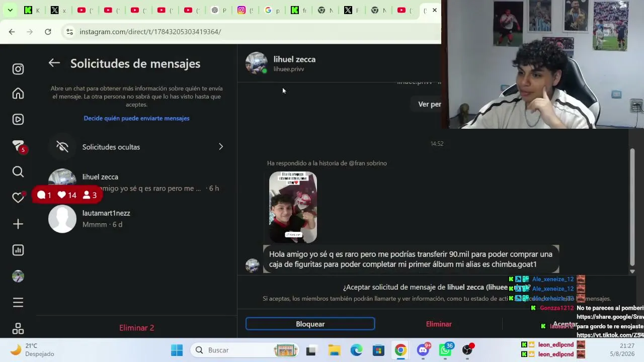This screenshot has height=362, width=644.
Task: Open the professional dashboard chart icon
Action: click(18, 250)
